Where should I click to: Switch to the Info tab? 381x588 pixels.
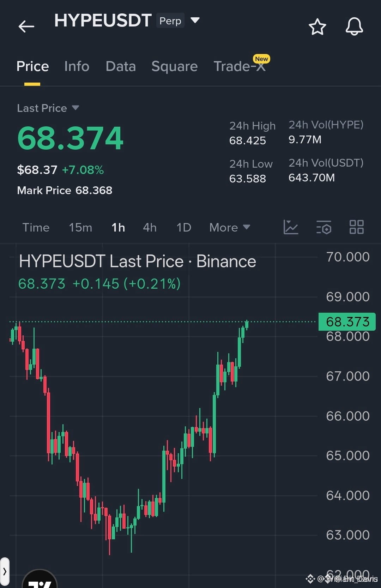click(77, 66)
